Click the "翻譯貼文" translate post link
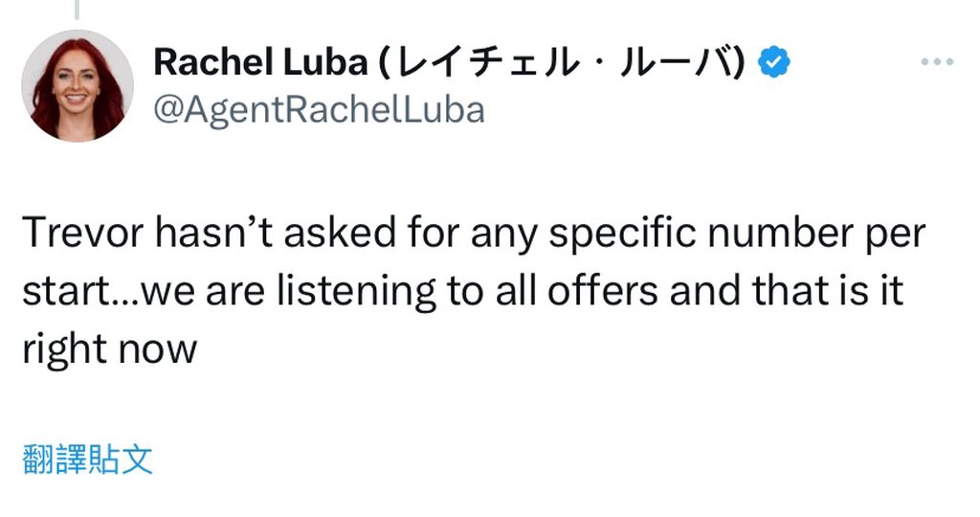The height and width of the screenshot is (517, 980). pyautogui.click(x=87, y=460)
